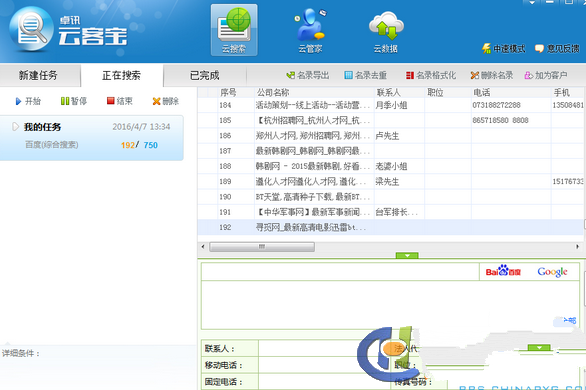The height and width of the screenshot is (390, 586).
Task: Click 名录导出 export button
Action: pyautogui.click(x=308, y=75)
